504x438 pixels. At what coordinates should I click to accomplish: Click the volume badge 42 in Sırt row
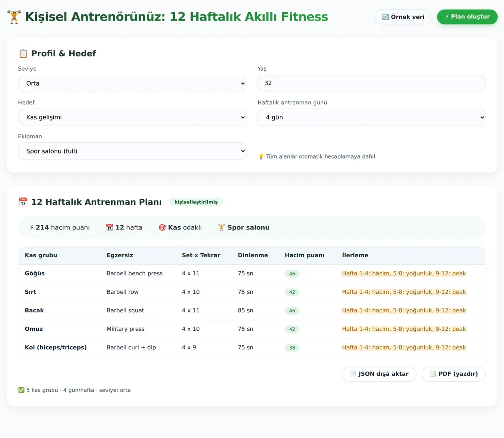click(x=292, y=292)
